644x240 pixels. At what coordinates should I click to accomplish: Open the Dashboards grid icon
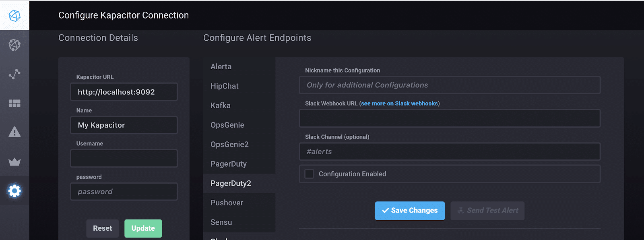14,103
